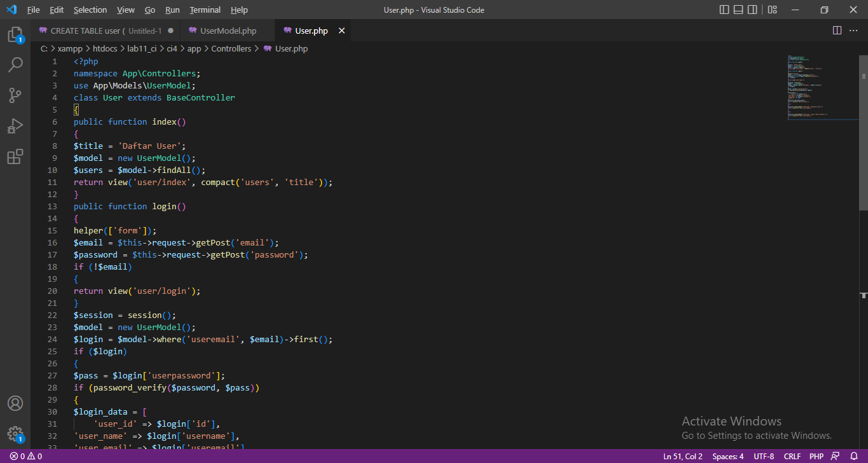Change line ending by clicking CRLF
Screen dimensions: 868x463
(x=792, y=456)
